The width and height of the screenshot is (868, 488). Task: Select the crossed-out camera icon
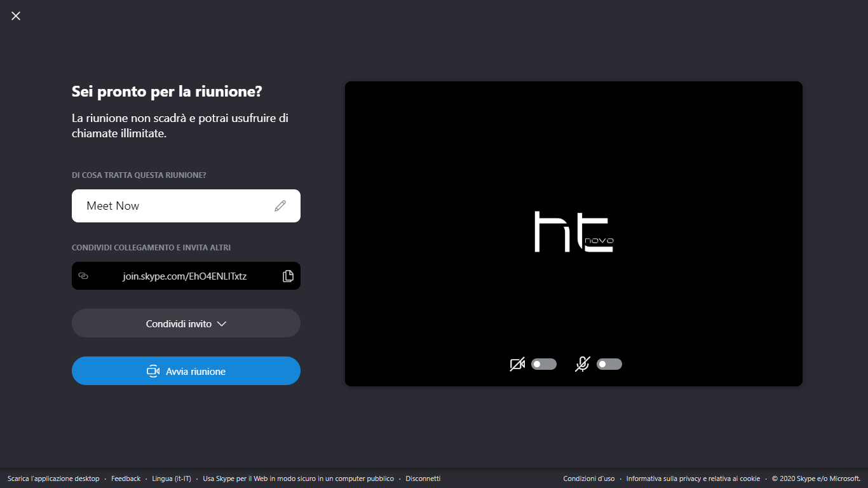point(517,363)
